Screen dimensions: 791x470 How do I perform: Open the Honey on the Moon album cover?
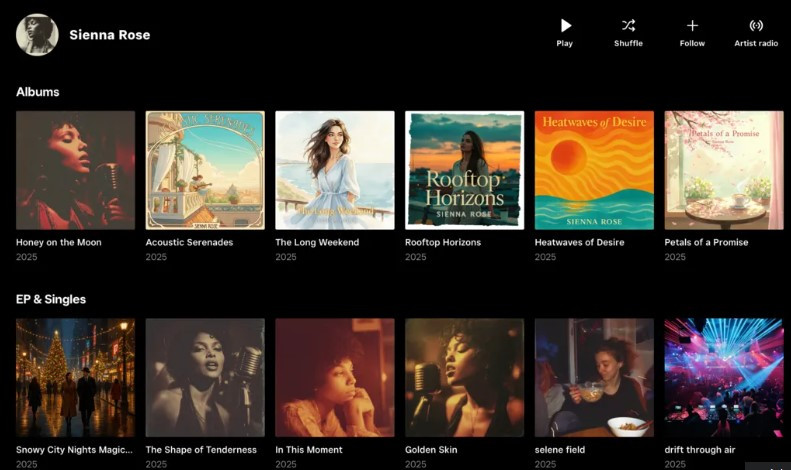(75, 170)
